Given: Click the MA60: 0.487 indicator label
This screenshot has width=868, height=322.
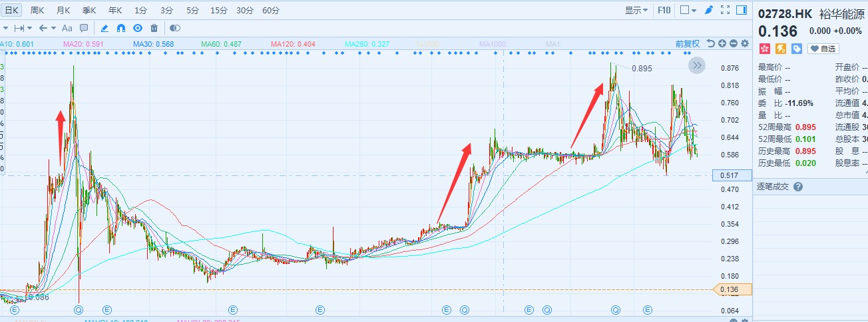Looking at the screenshot, I should (222, 44).
